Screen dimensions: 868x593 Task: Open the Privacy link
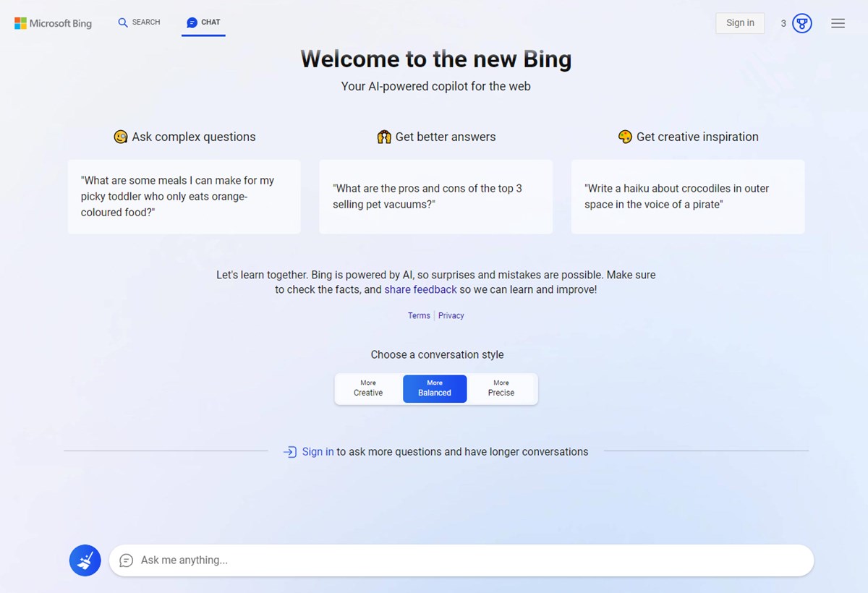[451, 315]
